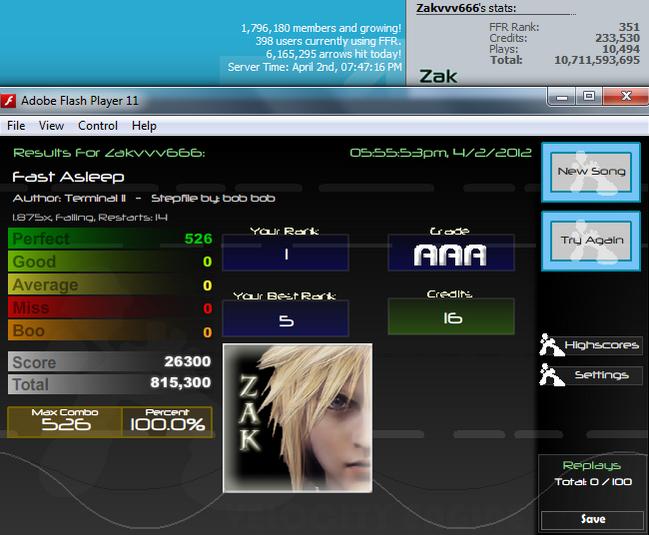Click the Credits earned box showing 16
649x535 pixels.
point(451,316)
